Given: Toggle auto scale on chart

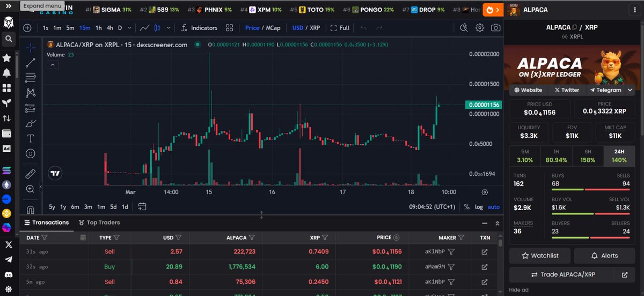Looking at the screenshot, I should coord(494,207).
